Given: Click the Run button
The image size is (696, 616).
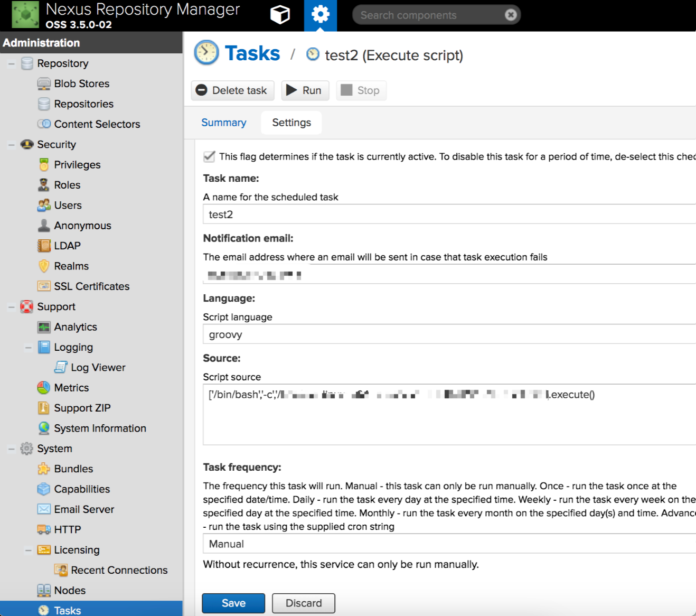Looking at the screenshot, I should (305, 90).
